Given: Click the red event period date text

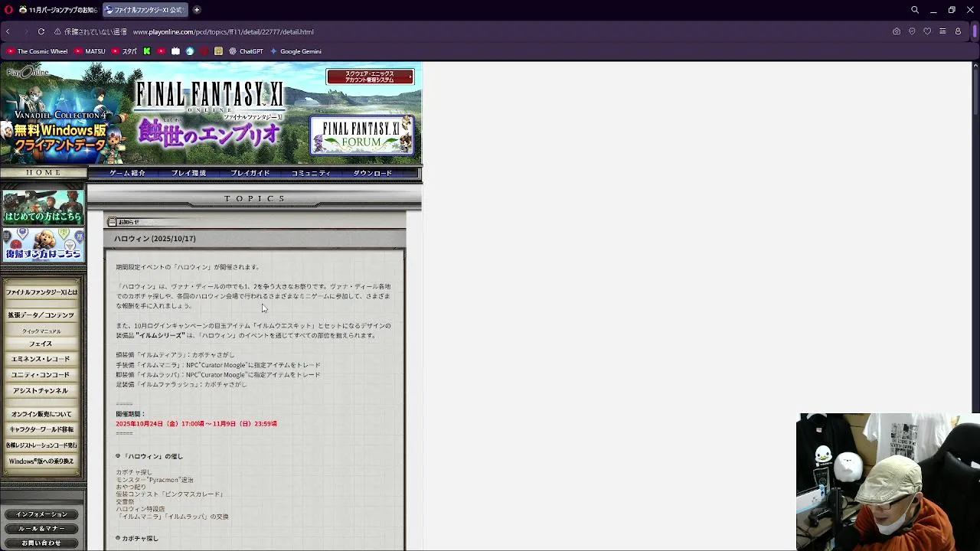Looking at the screenshot, I should pyautogui.click(x=196, y=423).
